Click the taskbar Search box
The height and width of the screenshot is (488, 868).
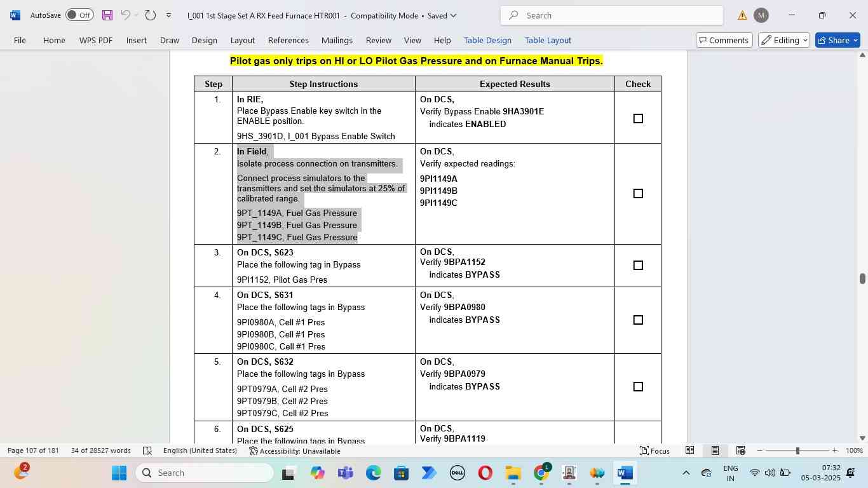point(205,473)
